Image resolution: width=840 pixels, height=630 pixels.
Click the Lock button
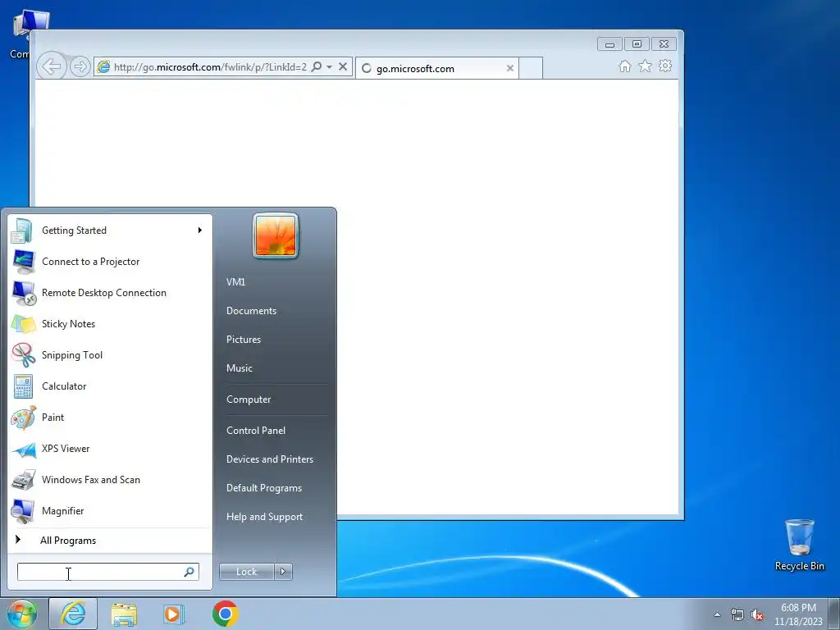[246, 572]
